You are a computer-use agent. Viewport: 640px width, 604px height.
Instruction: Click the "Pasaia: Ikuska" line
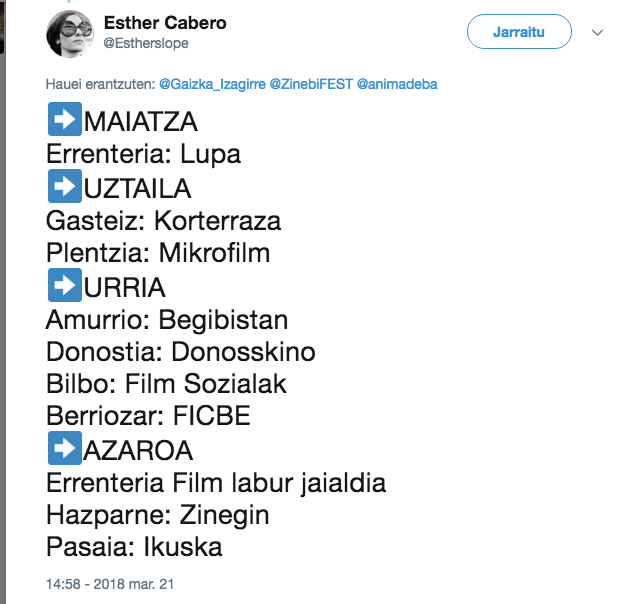coord(134,548)
